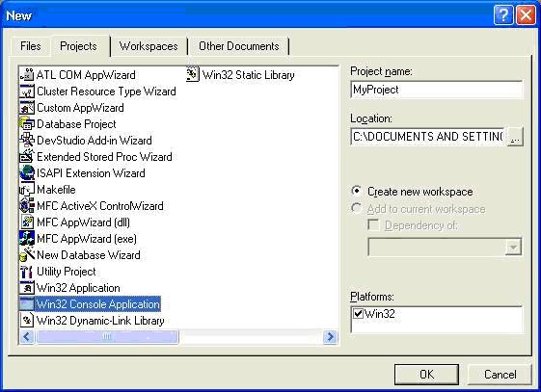Click the 'Makefile' list text
The width and height of the screenshot is (541, 392).
click(x=56, y=190)
